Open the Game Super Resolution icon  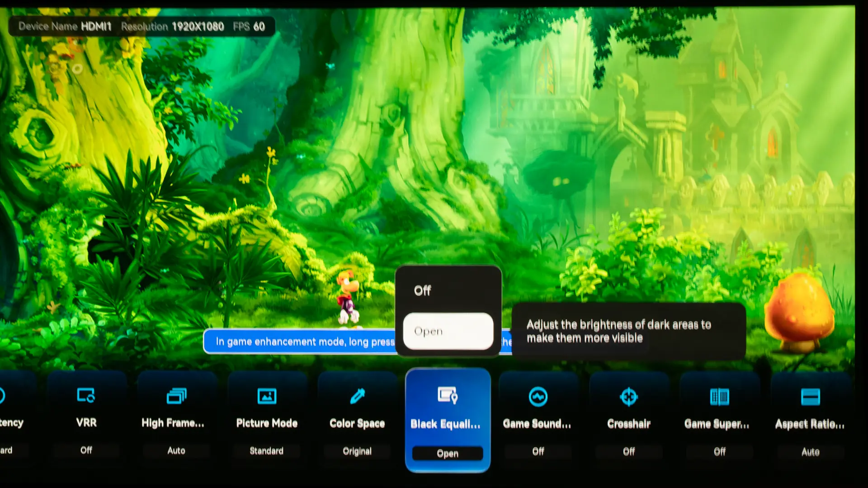tap(719, 397)
